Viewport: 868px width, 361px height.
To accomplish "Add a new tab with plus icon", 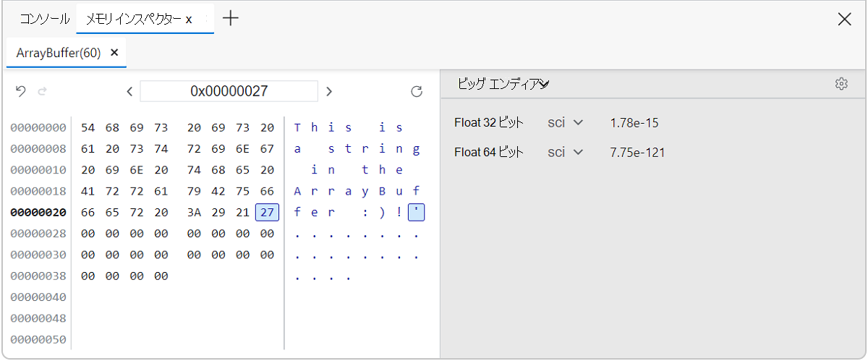I will (x=230, y=18).
